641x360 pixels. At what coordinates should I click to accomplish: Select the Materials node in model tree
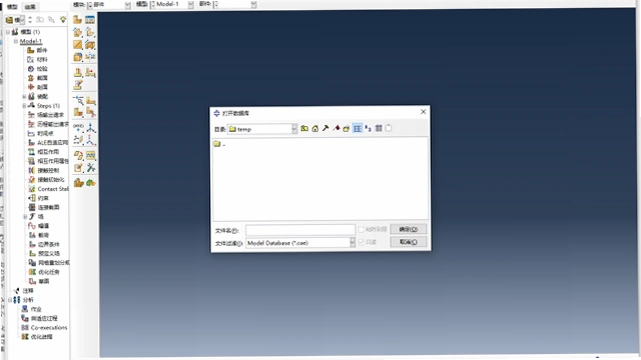[x=42, y=60]
